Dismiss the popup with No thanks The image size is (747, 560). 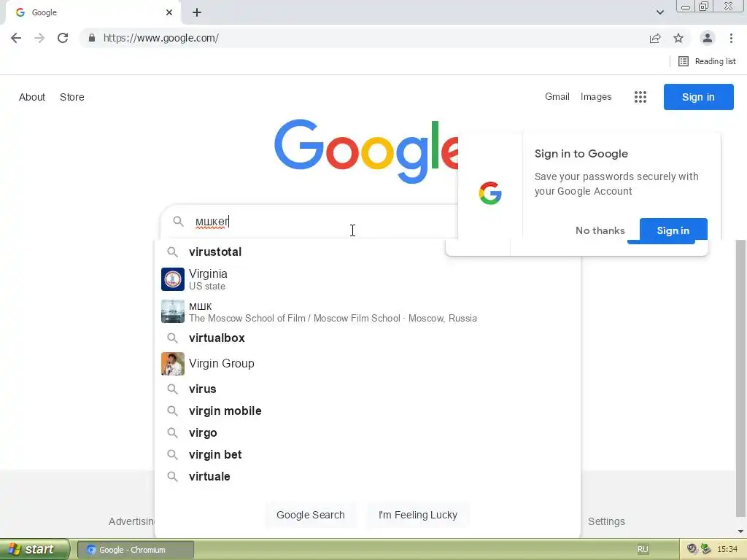point(600,230)
